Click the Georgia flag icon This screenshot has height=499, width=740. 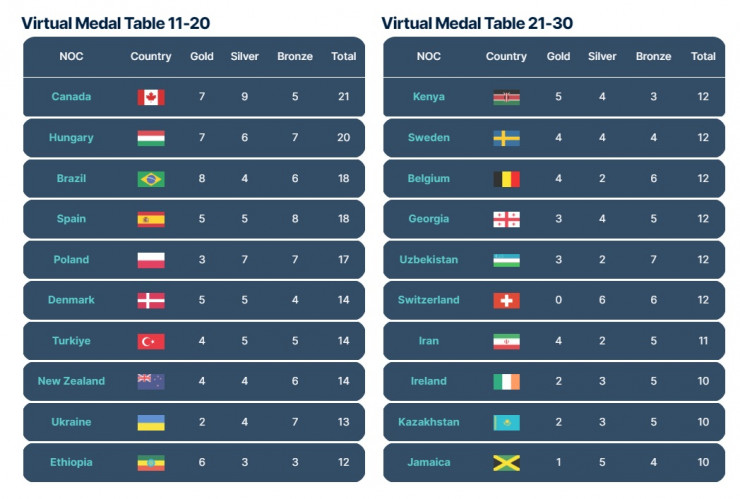pos(506,219)
